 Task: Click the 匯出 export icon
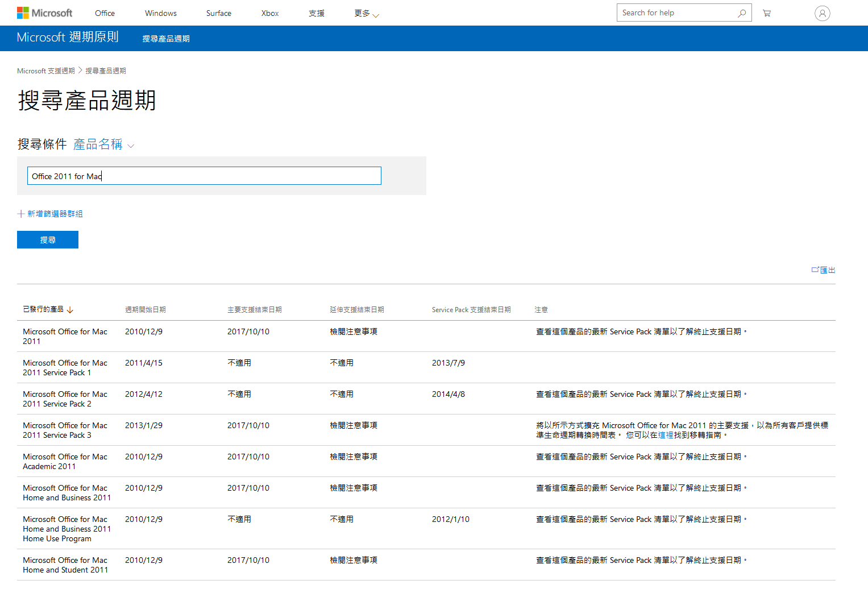coord(815,270)
